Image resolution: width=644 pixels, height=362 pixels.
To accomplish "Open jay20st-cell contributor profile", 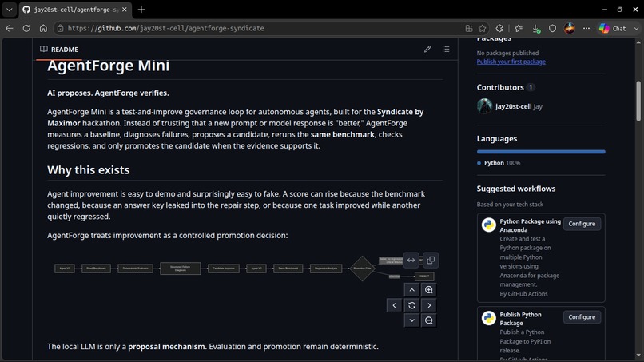I will coord(514,106).
